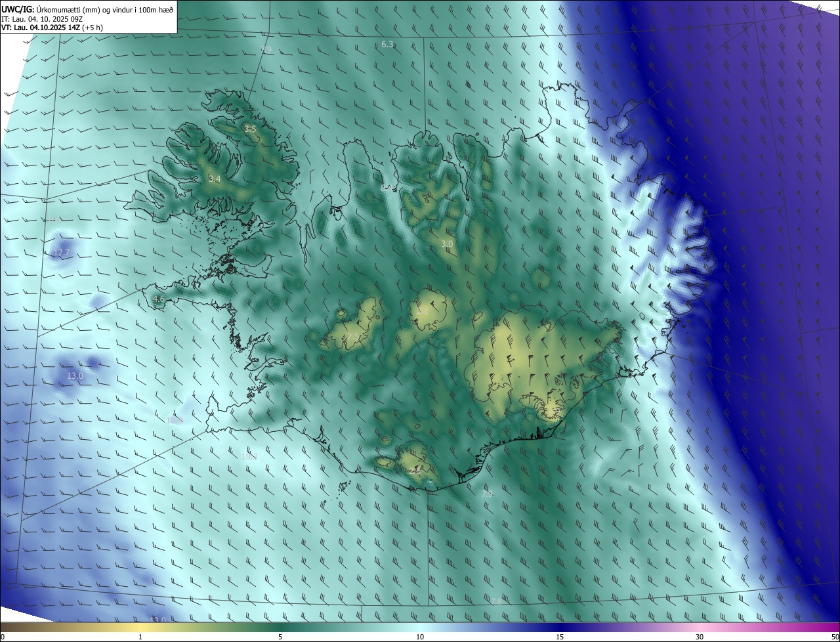Image resolution: width=840 pixels, height=642 pixels.
Task: Click the 30 tick label on the color scale
Action: pyautogui.click(x=700, y=637)
